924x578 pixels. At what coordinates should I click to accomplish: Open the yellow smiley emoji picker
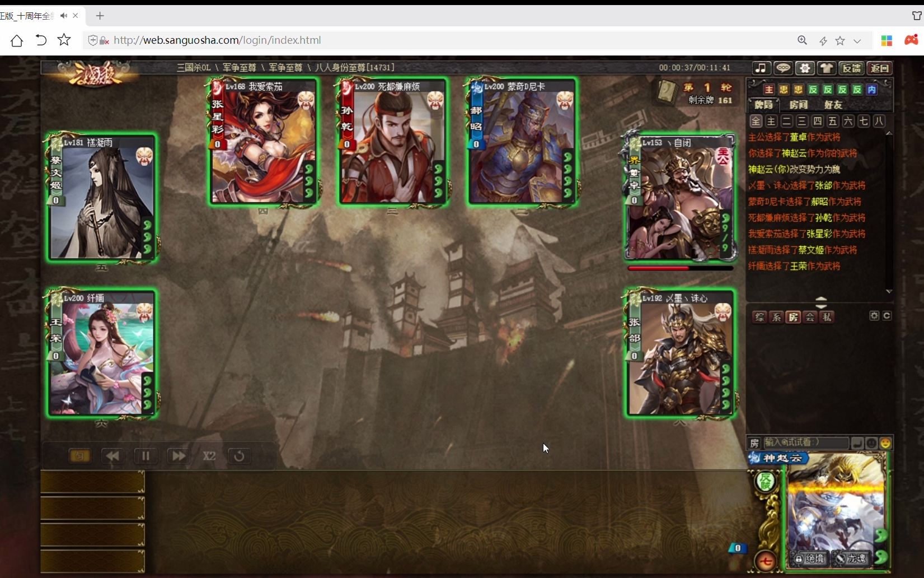tap(885, 443)
